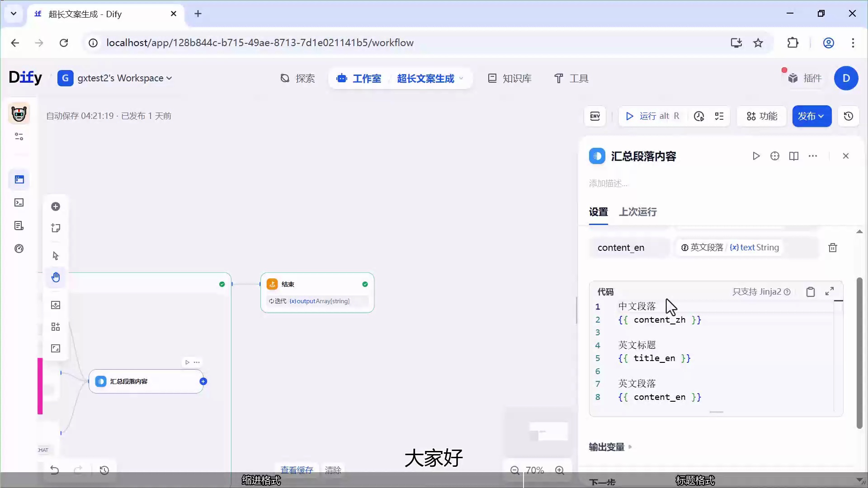This screenshot has height=488, width=868.
Task: Delete the content_en variable row
Action: coord(833,248)
